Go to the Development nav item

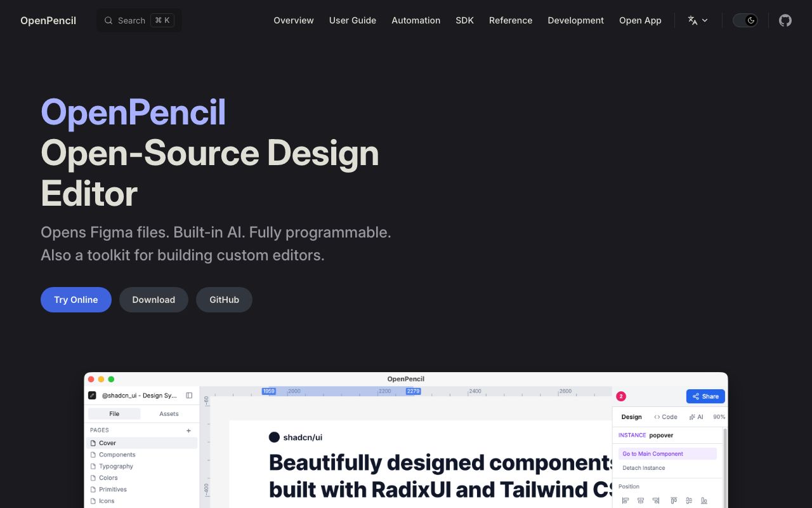pos(576,20)
